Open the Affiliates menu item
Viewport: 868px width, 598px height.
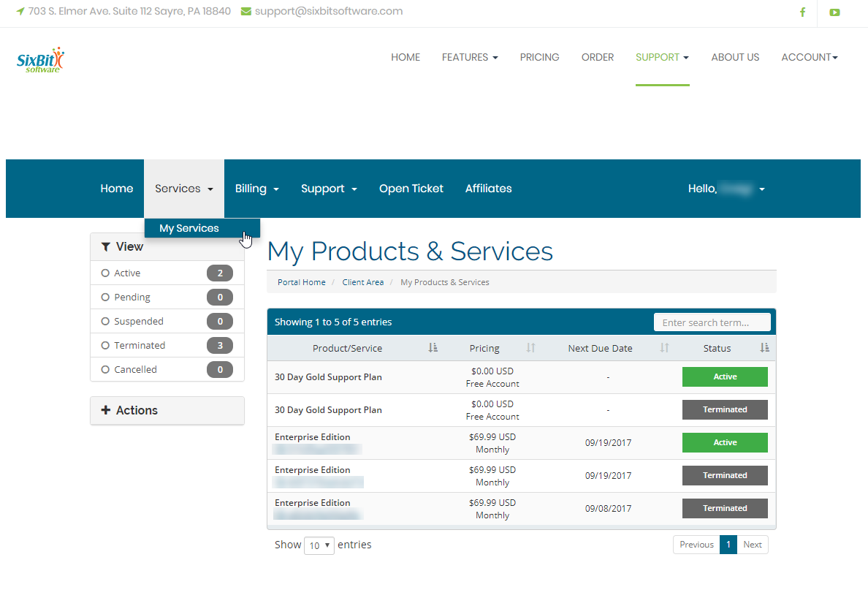point(488,189)
